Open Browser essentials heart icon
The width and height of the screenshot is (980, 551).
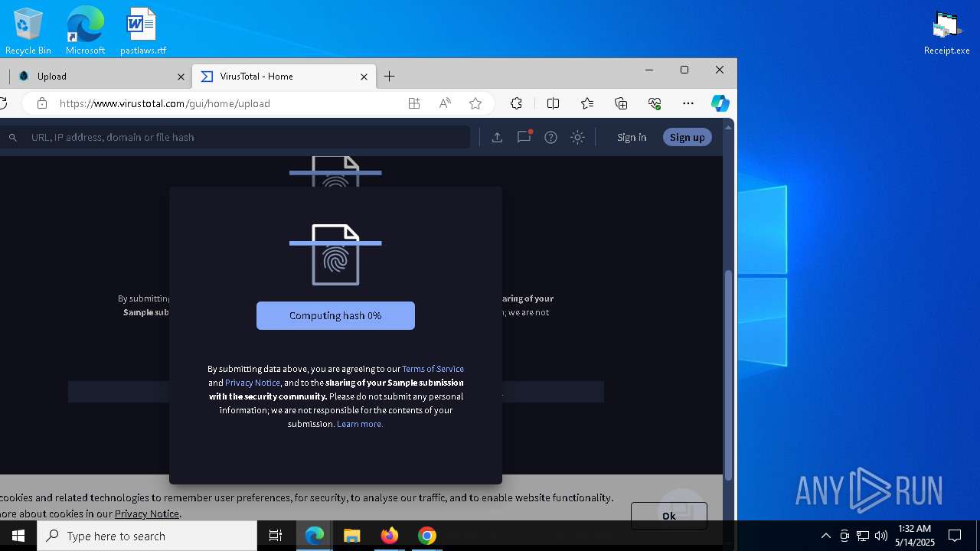(x=655, y=103)
